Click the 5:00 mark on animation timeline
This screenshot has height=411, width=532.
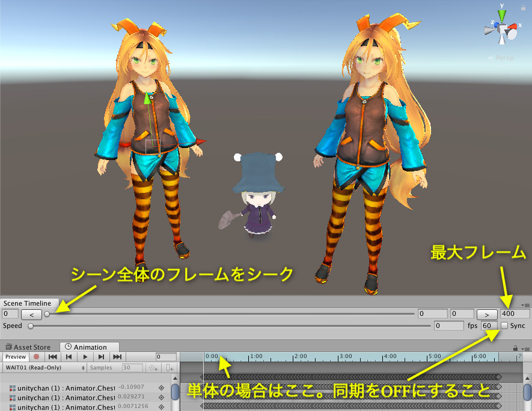click(434, 356)
